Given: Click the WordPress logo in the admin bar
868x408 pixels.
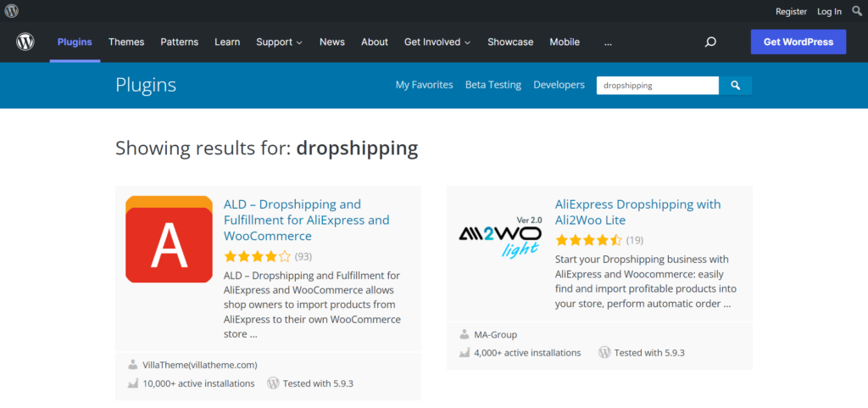Looking at the screenshot, I should (x=11, y=11).
